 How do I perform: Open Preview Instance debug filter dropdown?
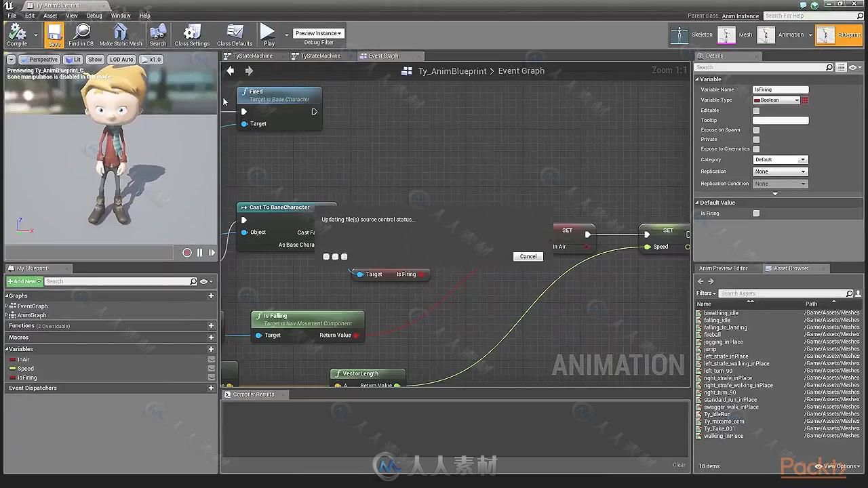pyautogui.click(x=318, y=33)
